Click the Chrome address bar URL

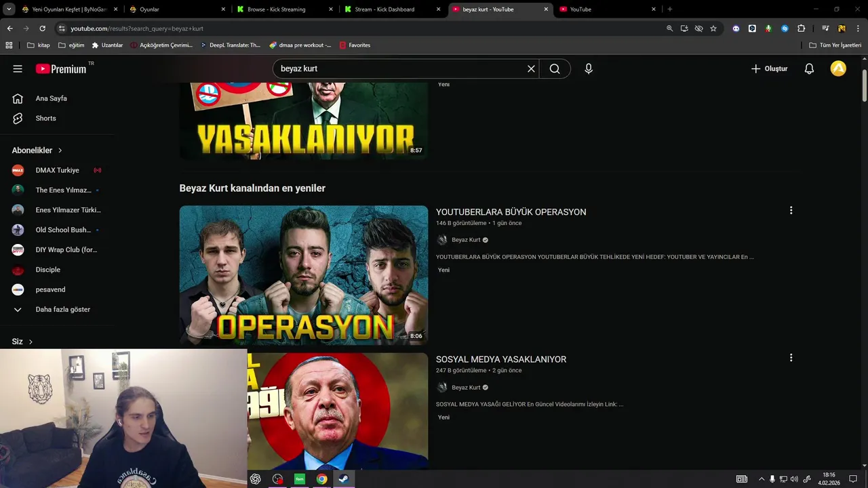[x=137, y=28]
